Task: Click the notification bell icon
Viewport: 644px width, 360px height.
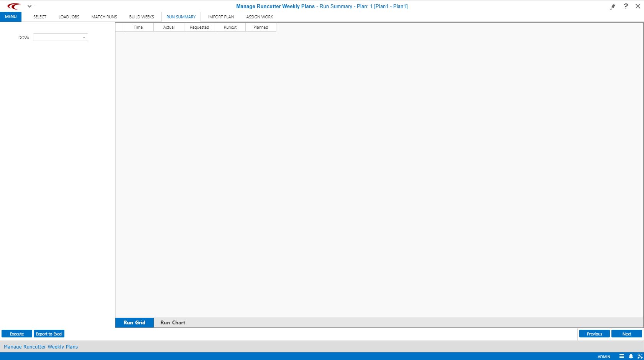Action: pos(631,356)
